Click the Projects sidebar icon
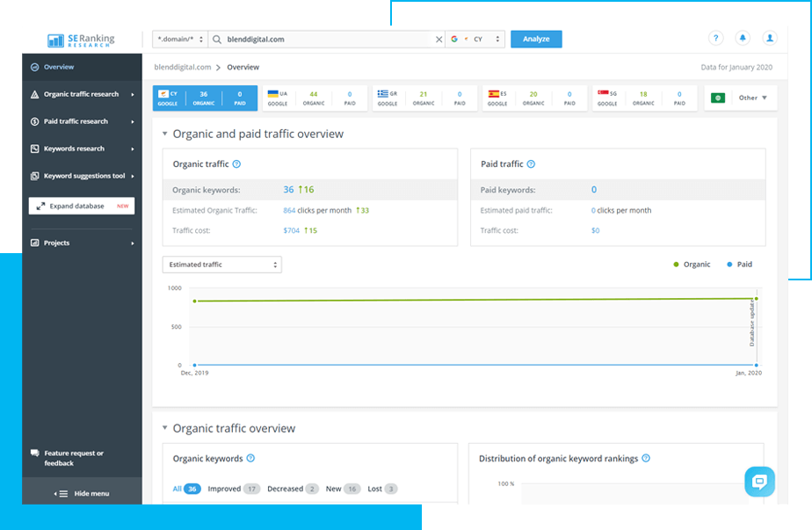Screen dimensions: 812x530 [x=34, y=243]
